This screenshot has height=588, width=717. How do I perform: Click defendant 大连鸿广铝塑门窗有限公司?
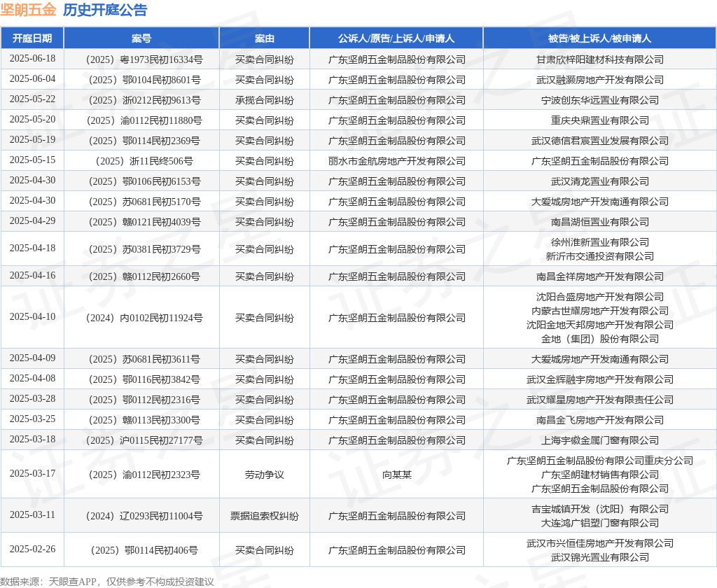pos(600,523)
